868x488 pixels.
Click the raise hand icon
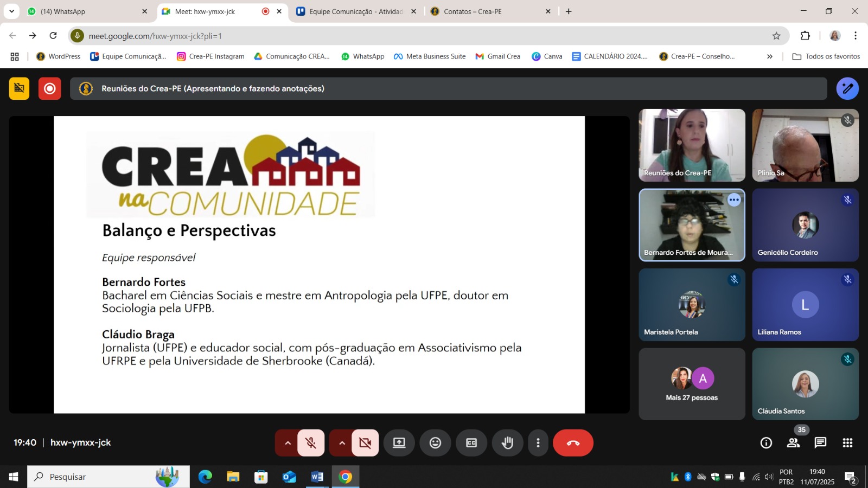point(507,443)
